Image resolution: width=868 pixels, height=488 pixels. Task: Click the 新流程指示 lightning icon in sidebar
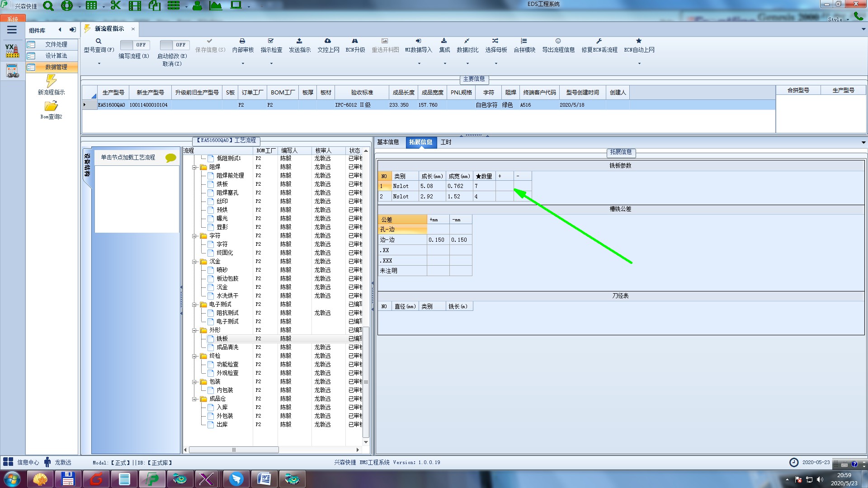coord(51,81)
